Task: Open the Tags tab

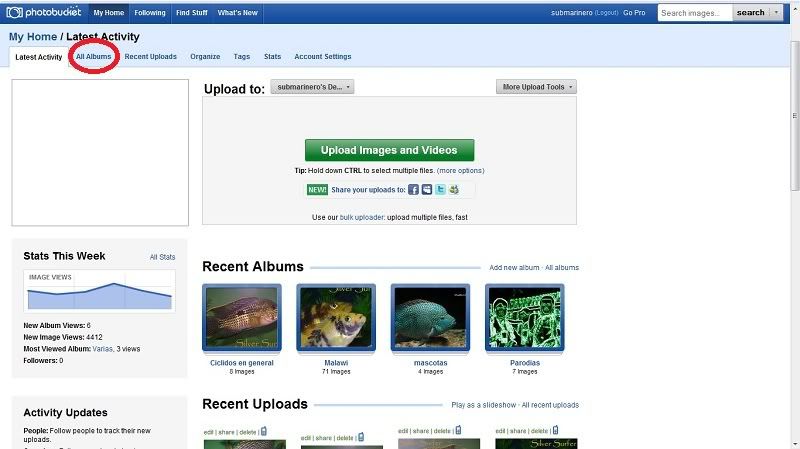Action: pos(242,57)
